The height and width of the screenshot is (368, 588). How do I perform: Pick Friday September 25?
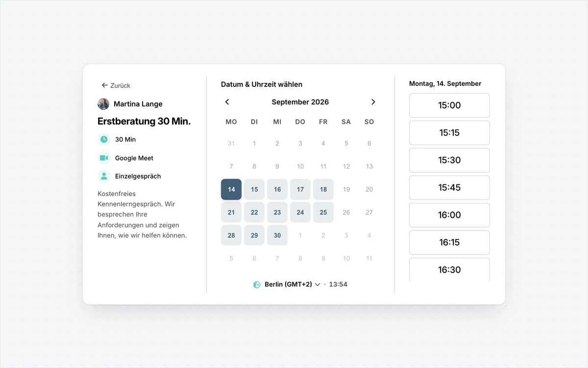323,212
